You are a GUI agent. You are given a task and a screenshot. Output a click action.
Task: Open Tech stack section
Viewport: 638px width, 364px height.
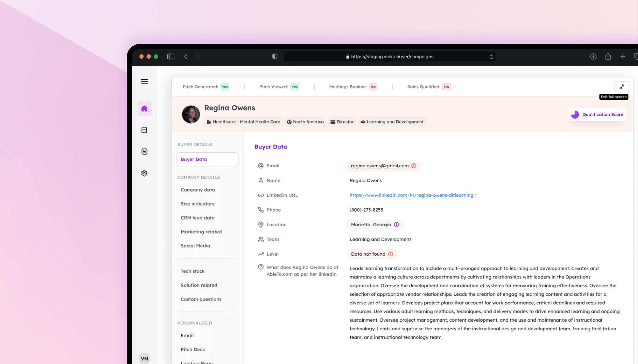[193, 271]
